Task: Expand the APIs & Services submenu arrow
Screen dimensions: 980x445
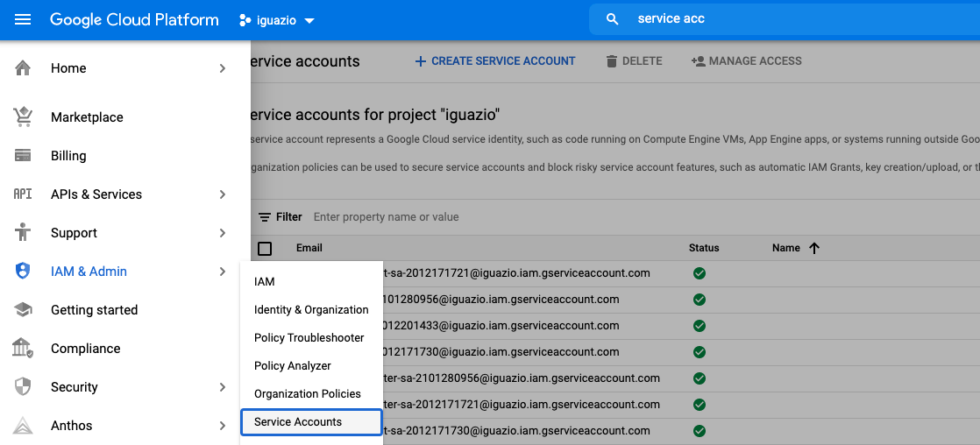Action: (223, 194)
